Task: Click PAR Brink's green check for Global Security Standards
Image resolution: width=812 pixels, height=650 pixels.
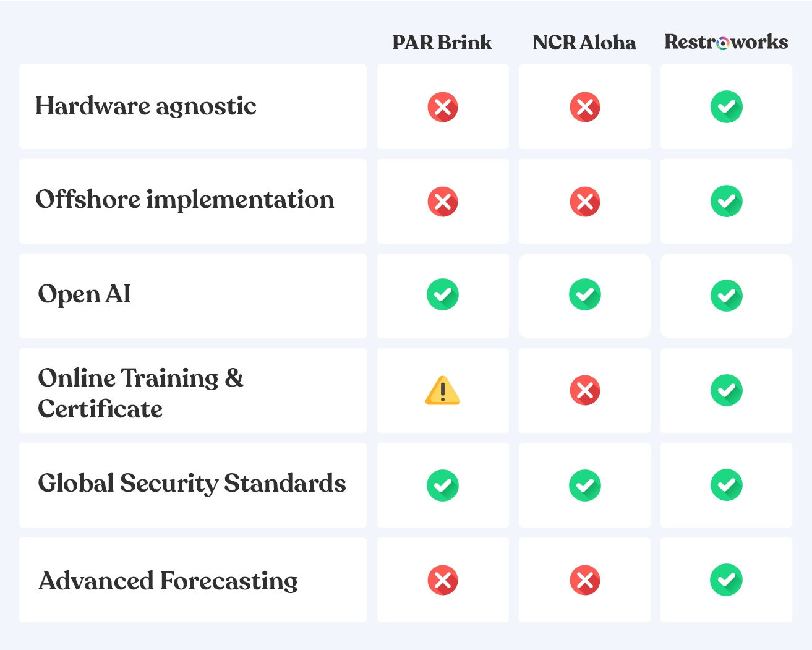Action: tap(443, 485)
